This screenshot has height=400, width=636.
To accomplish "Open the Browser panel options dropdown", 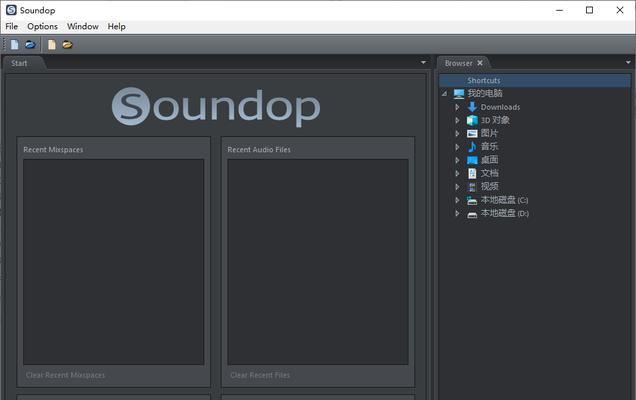I will point(628,62).
